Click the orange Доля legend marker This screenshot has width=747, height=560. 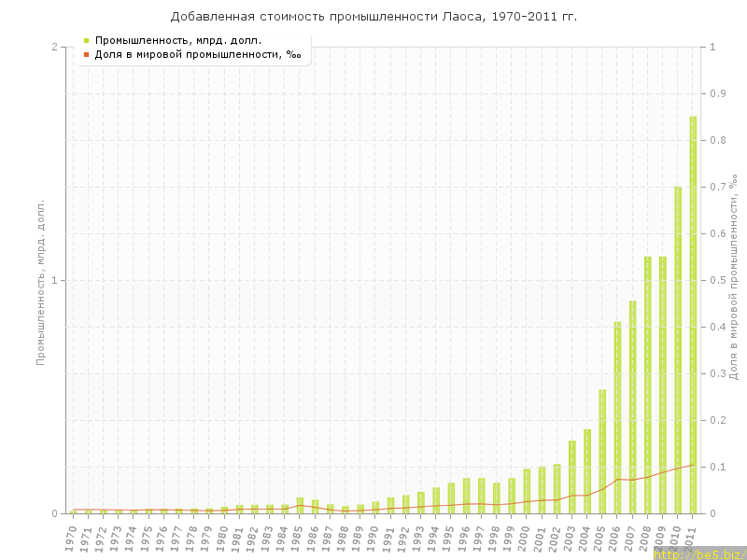(86, 54)
